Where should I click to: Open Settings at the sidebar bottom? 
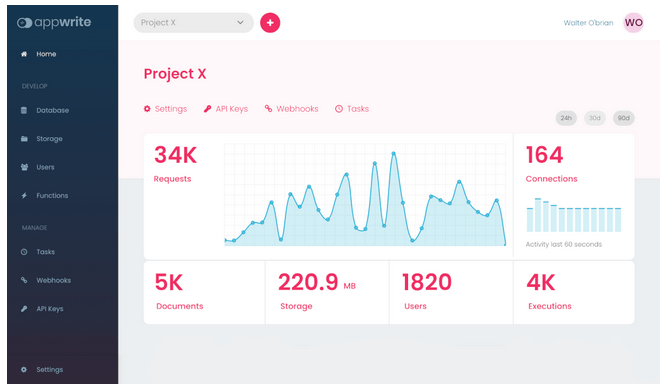50,369
